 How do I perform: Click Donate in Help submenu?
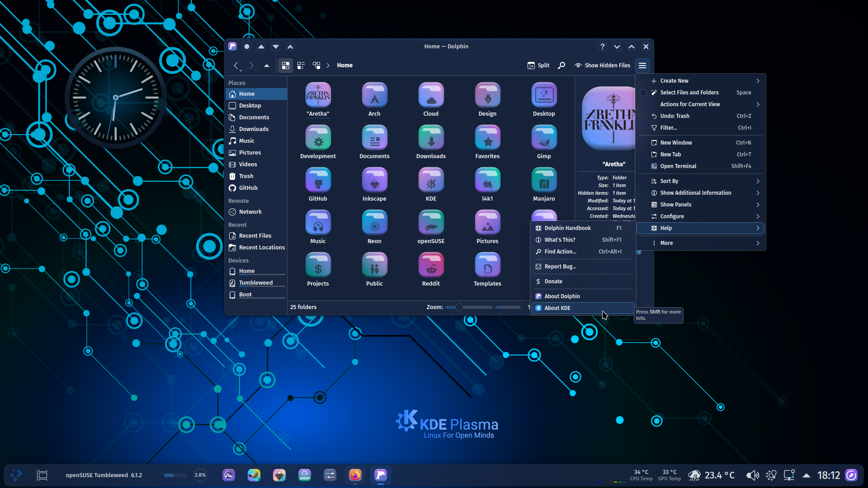583,282
